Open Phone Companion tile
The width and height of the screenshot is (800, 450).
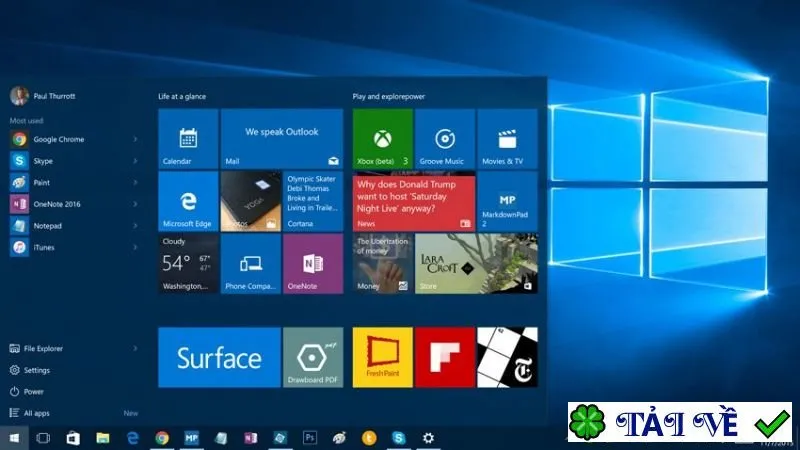click(x=251, y=263)
